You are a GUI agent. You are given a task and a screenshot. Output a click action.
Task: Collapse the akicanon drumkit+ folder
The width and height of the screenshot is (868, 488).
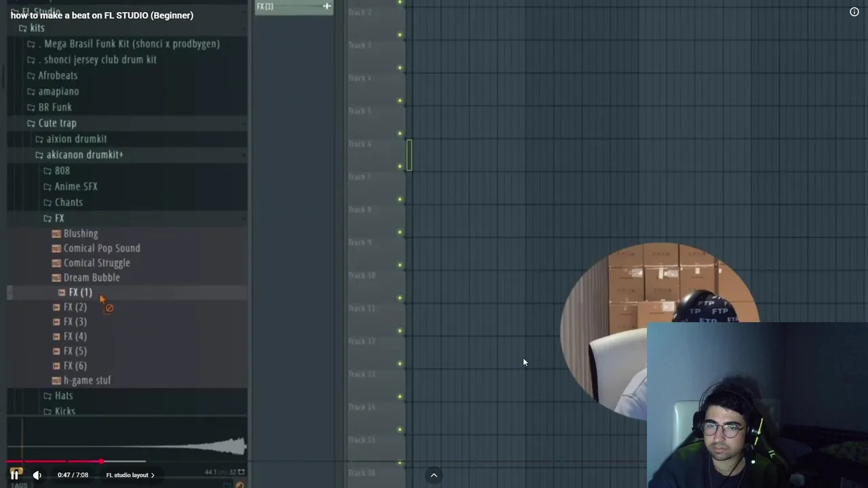[x=127, y=155]
